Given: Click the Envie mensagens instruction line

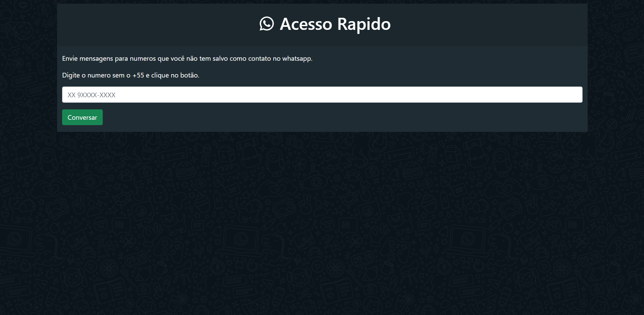Looking at the screenshot, I should [187, 58].
